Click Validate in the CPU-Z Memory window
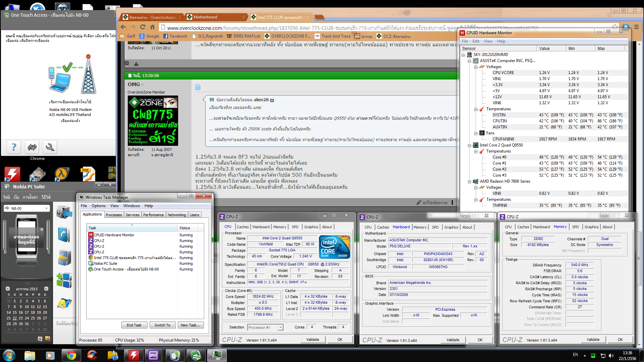This screenshot has width=644, height=362. (x=593, y=340)
